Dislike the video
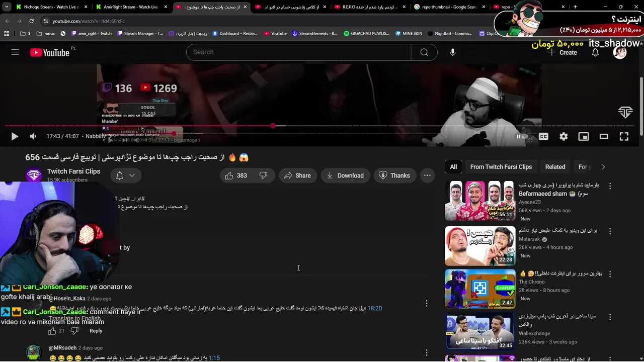 pos(263,175)
